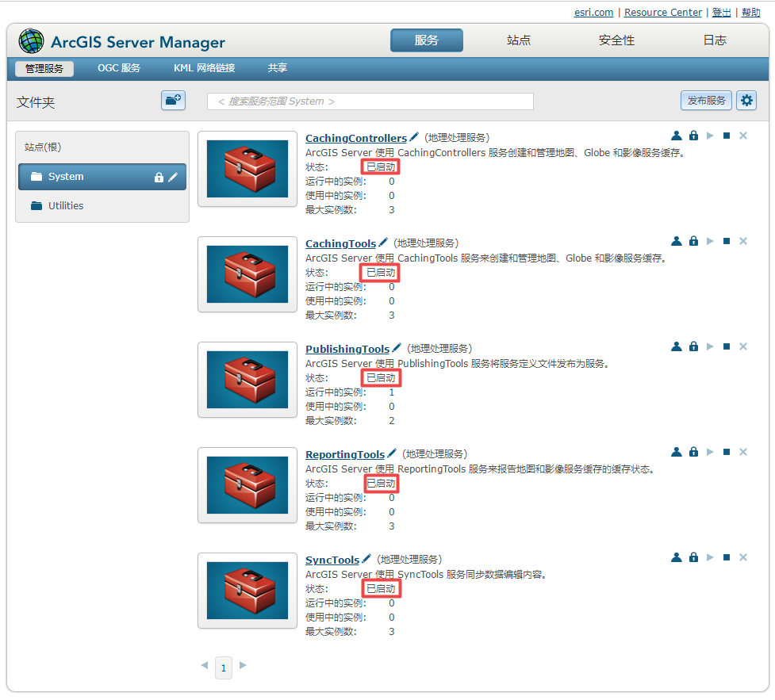This screenshot has width=775, height=700.
Task: Edit SyncTools via pencil icon
Action: (366, 559)
